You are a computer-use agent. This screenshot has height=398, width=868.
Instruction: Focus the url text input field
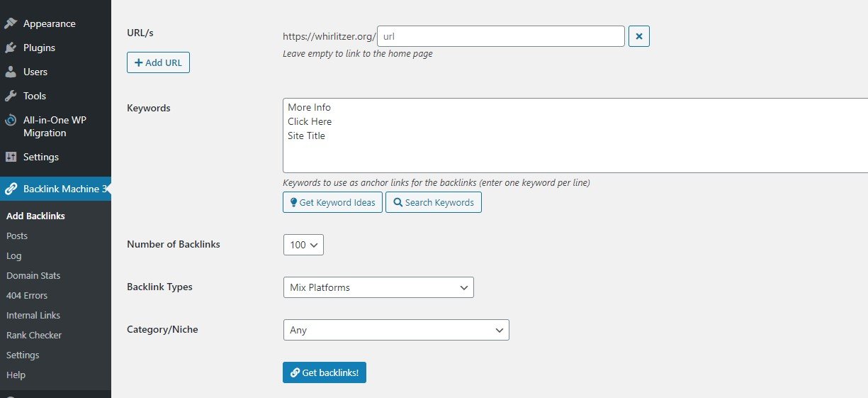pos(501,36)
